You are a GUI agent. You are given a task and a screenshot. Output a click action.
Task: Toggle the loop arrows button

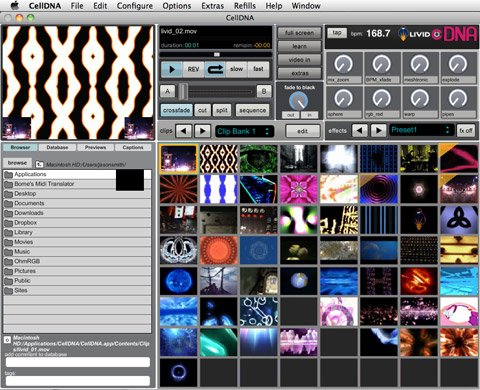tap(215, 69)
